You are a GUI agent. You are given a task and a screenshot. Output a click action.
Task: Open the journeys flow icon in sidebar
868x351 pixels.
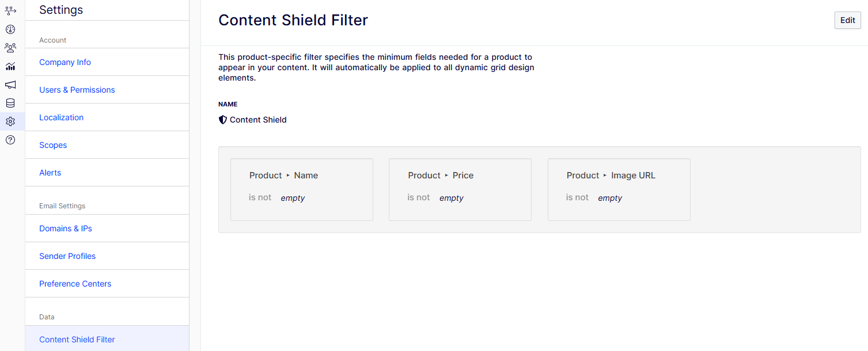tap(10, 11)
